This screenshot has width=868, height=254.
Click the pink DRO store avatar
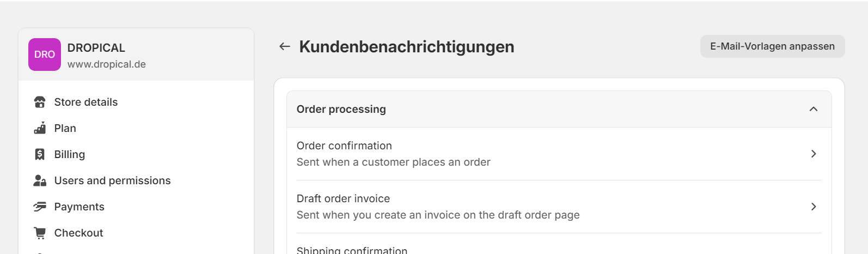click(45, 55)
